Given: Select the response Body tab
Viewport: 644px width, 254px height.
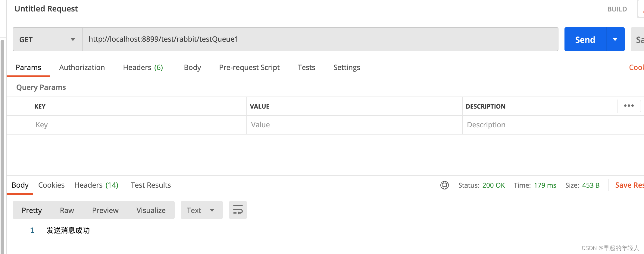Looking at the screenshot, I should pyautogui.click(x=20, y=185).
